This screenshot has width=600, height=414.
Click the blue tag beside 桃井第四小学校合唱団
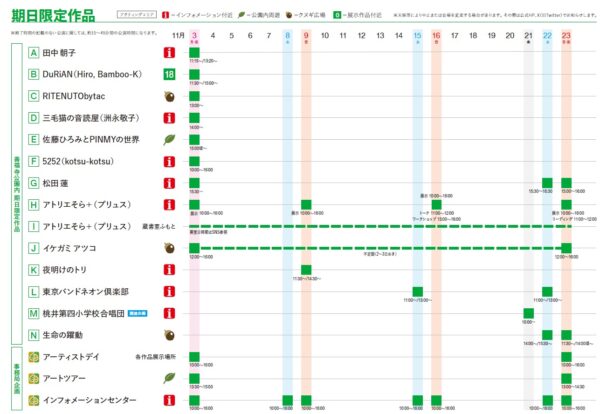coord(137,313)
